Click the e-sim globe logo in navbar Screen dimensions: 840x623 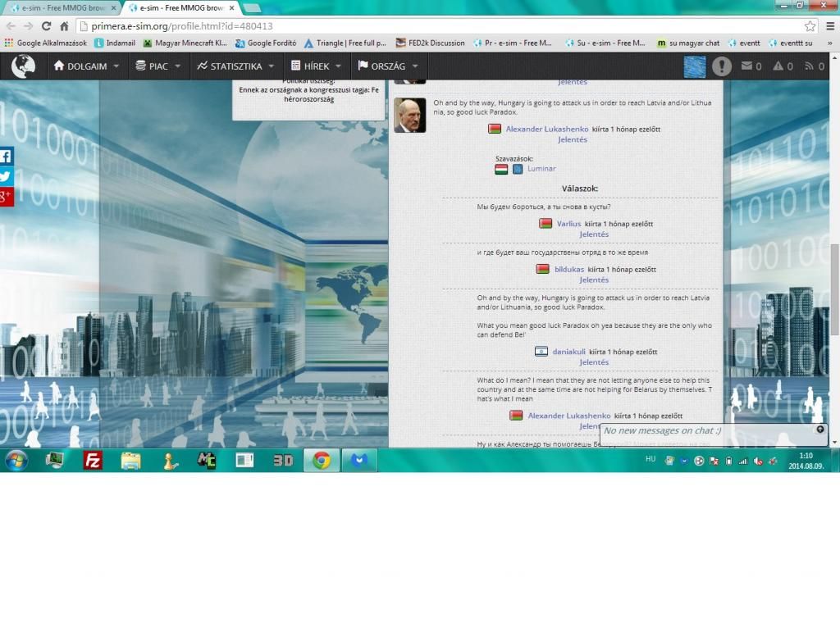tap(24, 66)
